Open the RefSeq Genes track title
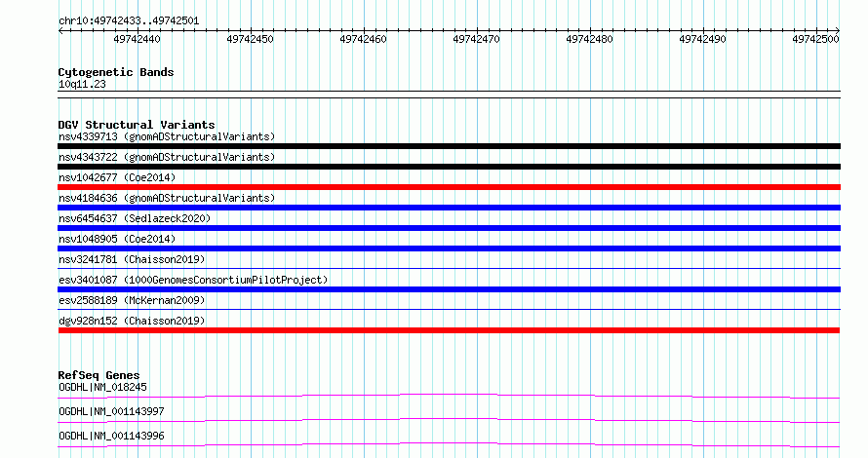Viewport: 868px width, 458px height. click(x=99, y=375)
